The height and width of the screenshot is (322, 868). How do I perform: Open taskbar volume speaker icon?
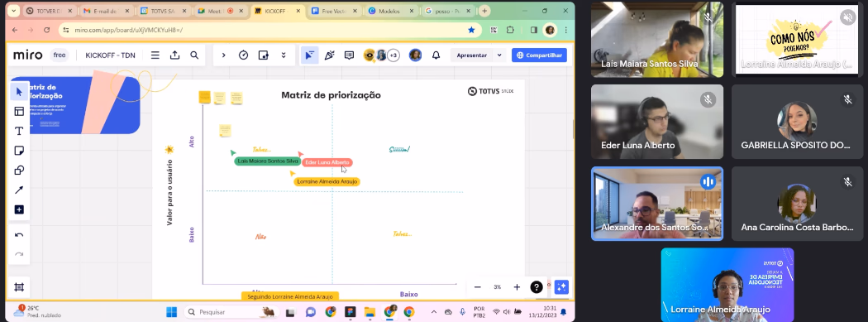pyautogui.click(x=507, y=312)
